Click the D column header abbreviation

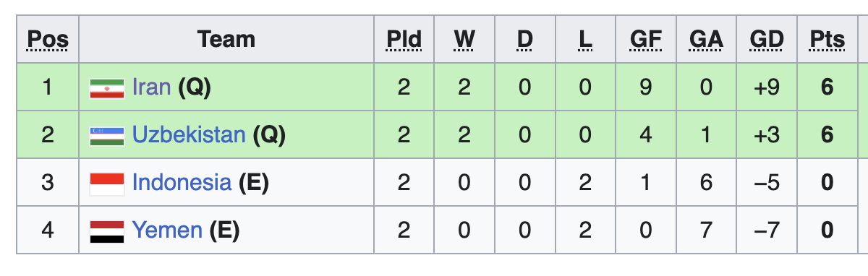pyautogui.click(x=524, y=39)
